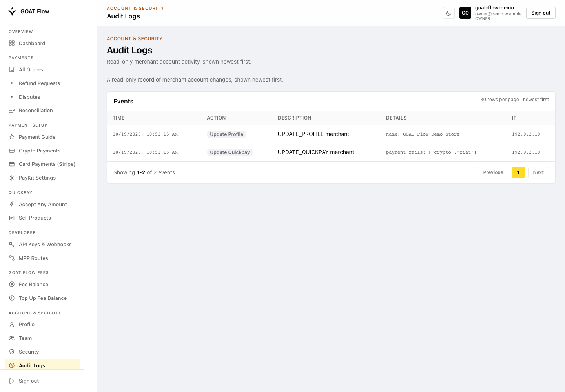Go to the Previous page of events

[x=493, y=172]
